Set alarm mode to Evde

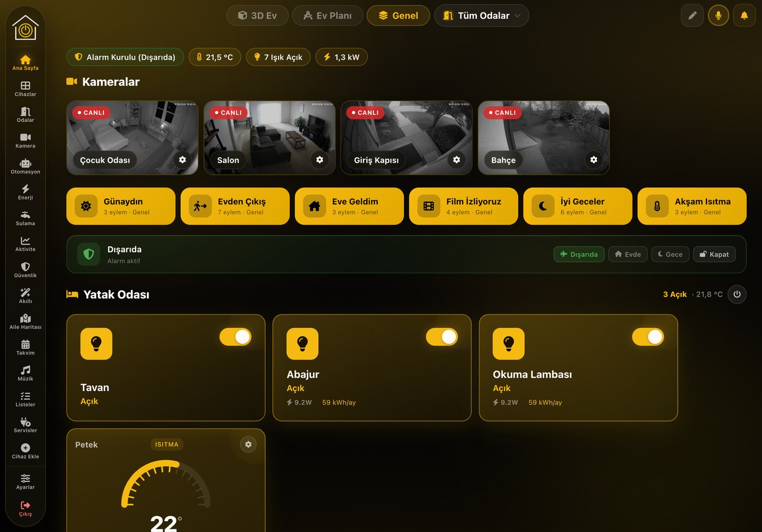pyautogui.click(x=628, y=254)
